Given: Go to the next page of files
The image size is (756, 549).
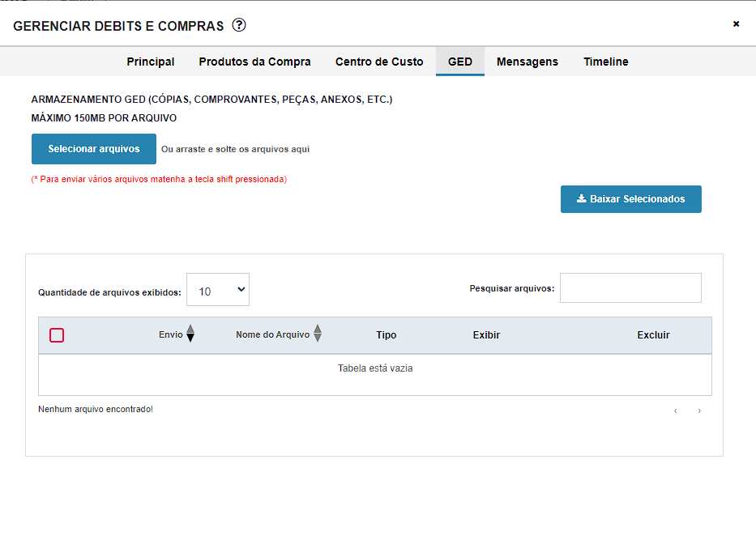Looking at the screenshot, I should click(699, 411).
